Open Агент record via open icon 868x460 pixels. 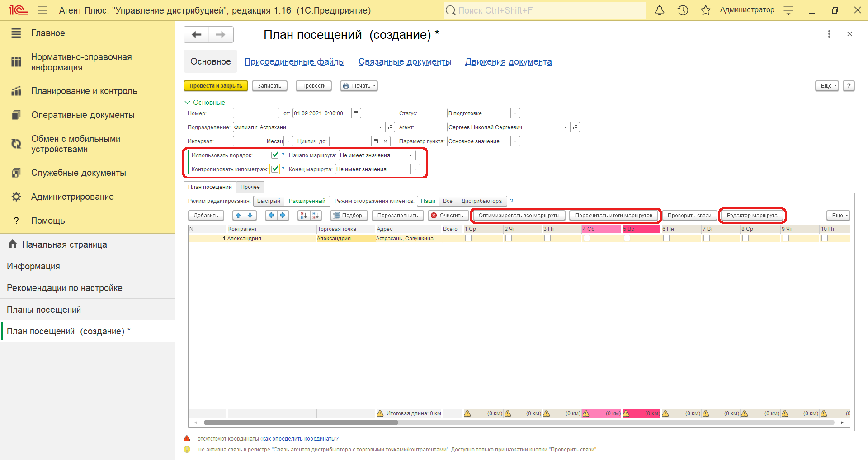(x=575, y=127)
